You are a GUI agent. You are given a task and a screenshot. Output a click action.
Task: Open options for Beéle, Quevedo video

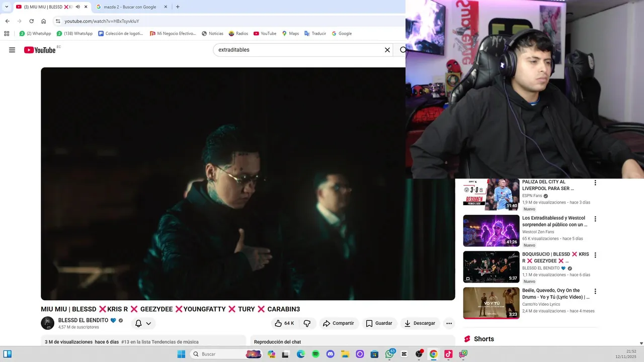click(595, 292)
